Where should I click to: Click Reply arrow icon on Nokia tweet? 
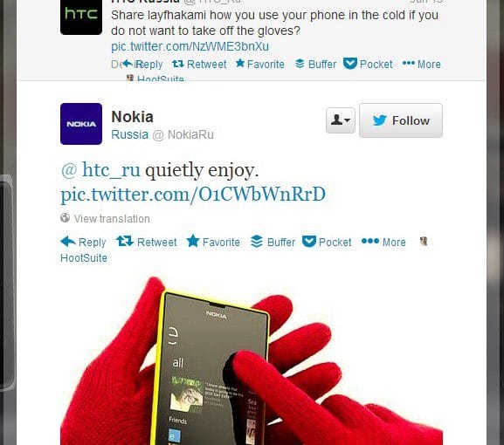click(68, 242)
